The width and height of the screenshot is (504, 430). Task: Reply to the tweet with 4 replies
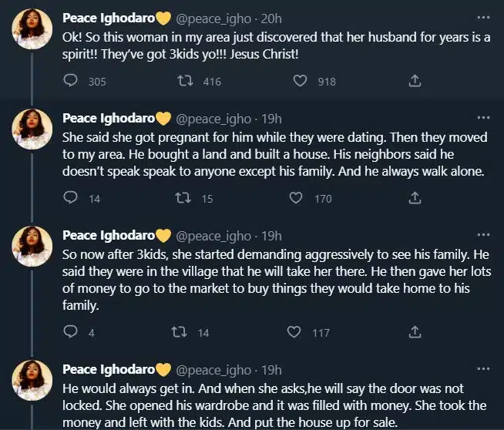click(71, 332)
